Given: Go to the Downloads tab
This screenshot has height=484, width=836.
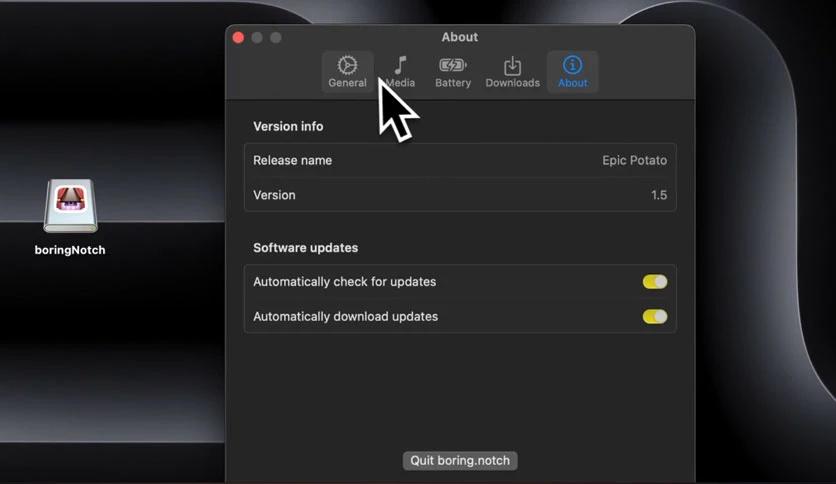Looking at the screenshot, I should (x=512, y=72).
